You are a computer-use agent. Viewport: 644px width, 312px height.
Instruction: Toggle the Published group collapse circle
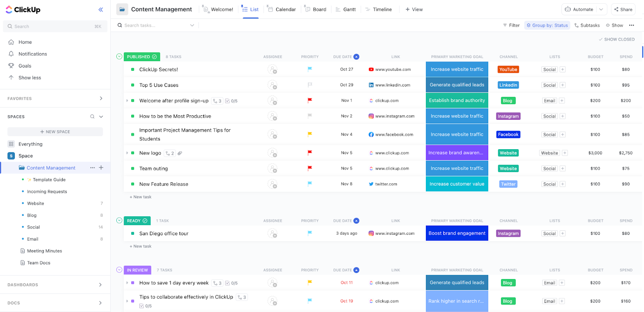pyautogui.click(x=119, y=57)
